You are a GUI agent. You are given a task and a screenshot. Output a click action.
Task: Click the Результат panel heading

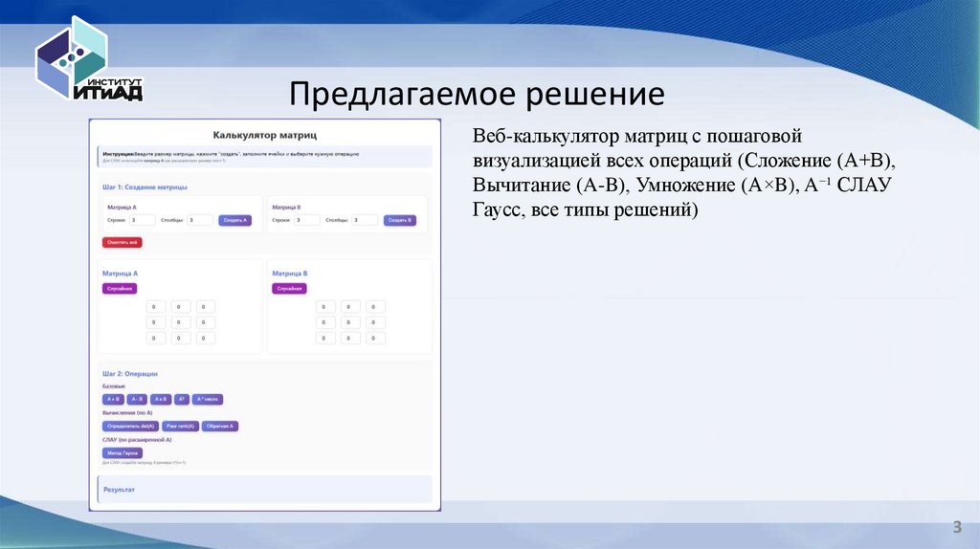point(119,490)
